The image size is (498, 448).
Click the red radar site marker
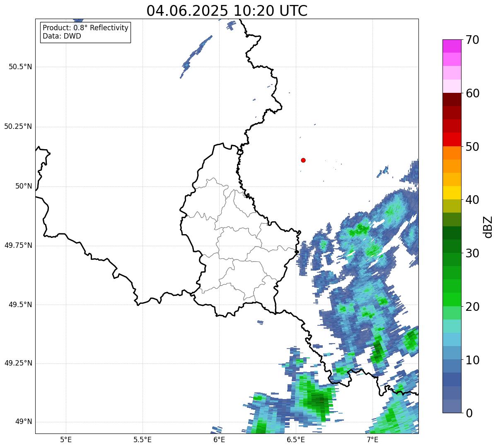point(303,160)
